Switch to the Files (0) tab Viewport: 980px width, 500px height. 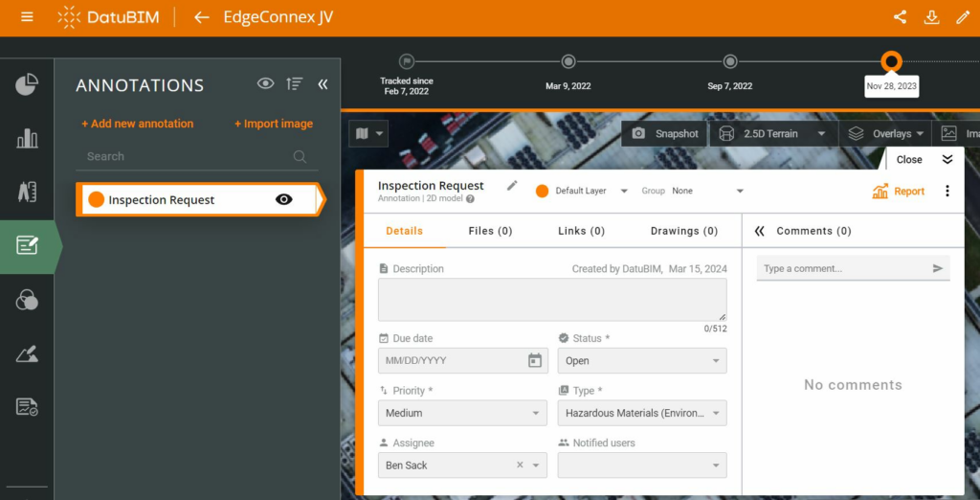[491, 231]
